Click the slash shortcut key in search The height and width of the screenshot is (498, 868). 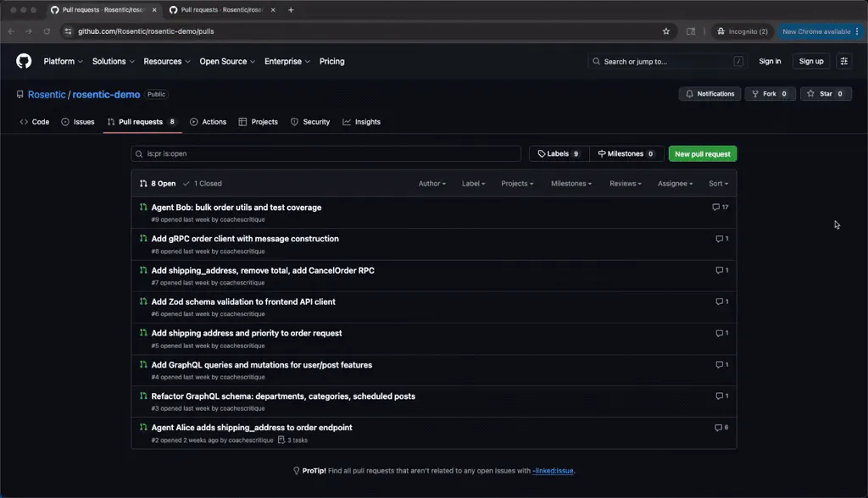[738, 62]
